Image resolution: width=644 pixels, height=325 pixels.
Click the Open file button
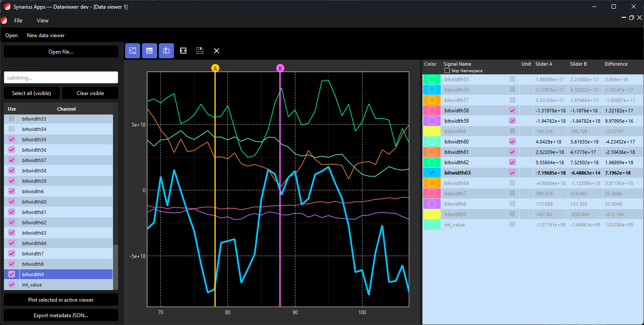click(x=61, y=51)
